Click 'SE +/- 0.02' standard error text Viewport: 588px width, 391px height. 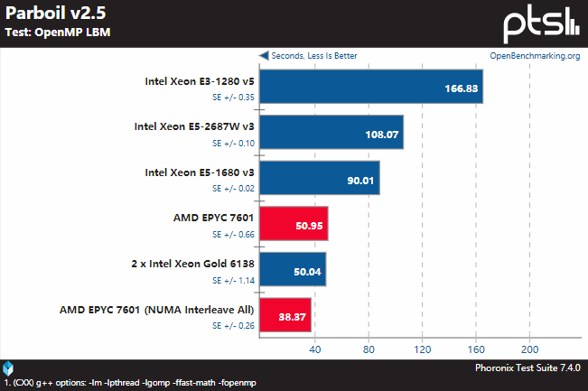[x=233, y=188]
